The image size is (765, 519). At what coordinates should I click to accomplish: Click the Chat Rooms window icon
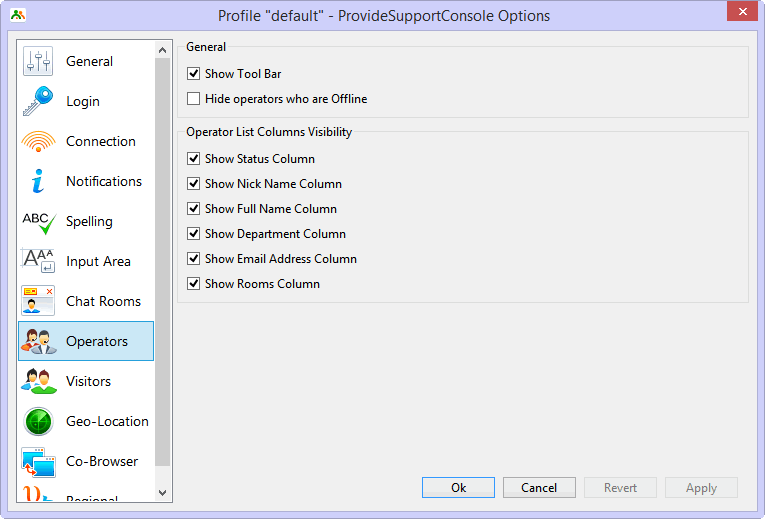38,301
